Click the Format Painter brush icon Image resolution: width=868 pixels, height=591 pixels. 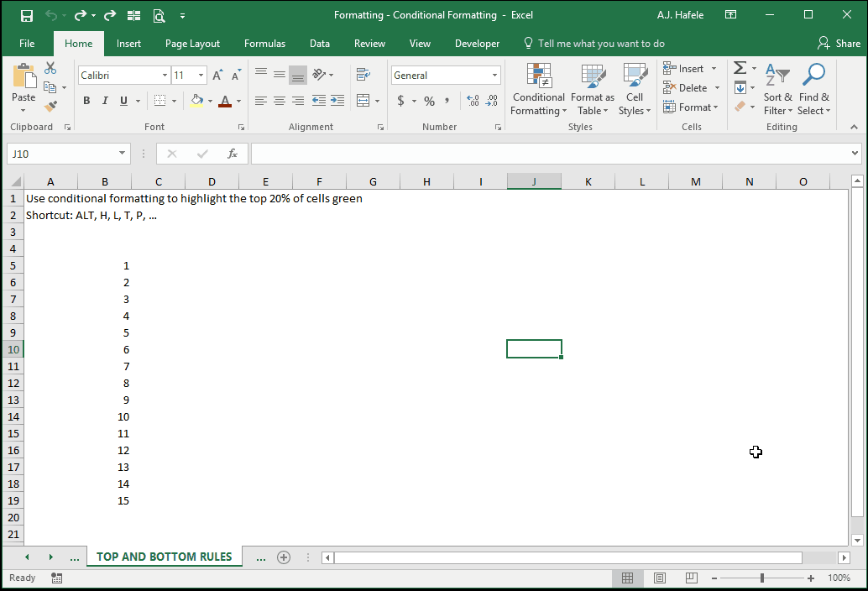(50, 107)
